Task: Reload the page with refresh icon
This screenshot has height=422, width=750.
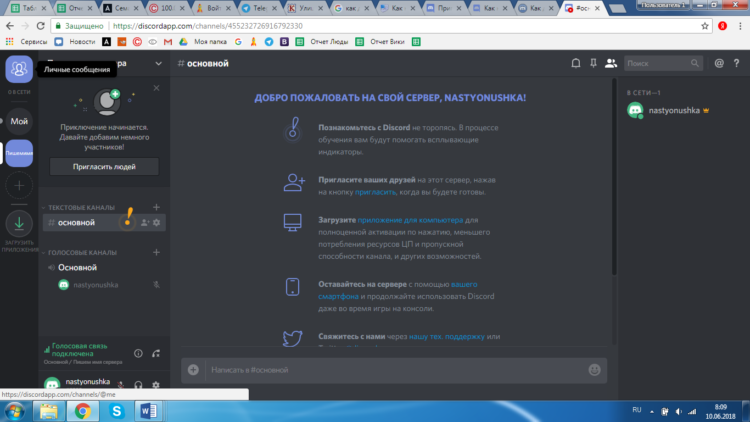Action: 41,26
